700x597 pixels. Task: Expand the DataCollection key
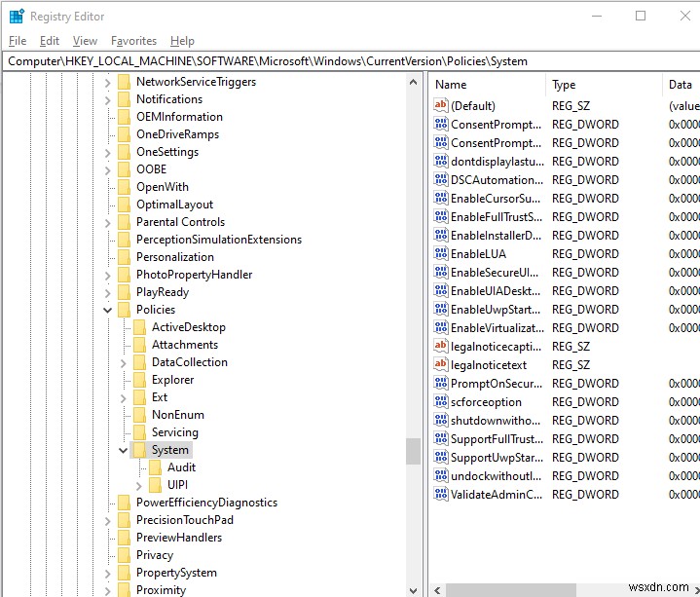pyautogui.click(x=124, y=363)
